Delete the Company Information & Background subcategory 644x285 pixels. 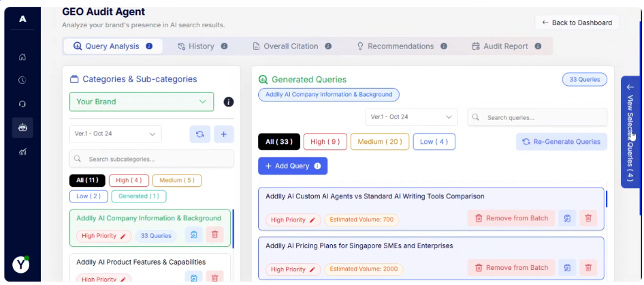click(x=215, y=235)
